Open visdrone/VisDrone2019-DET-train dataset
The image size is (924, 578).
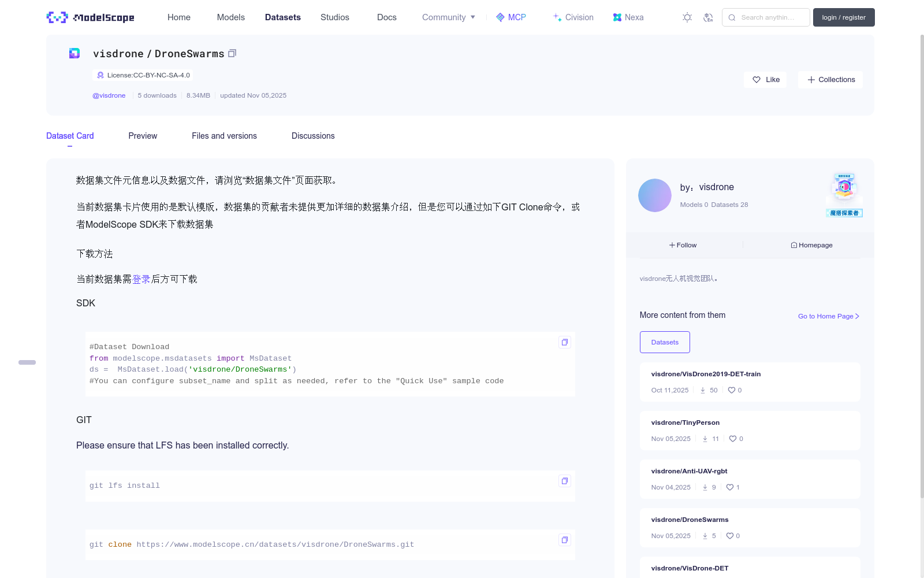click(706, 374)
